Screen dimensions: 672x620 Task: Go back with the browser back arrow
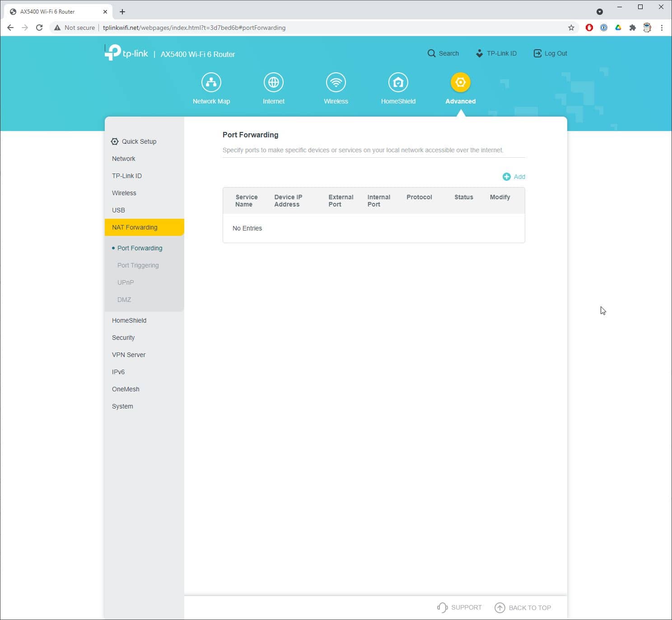[10, 28]
